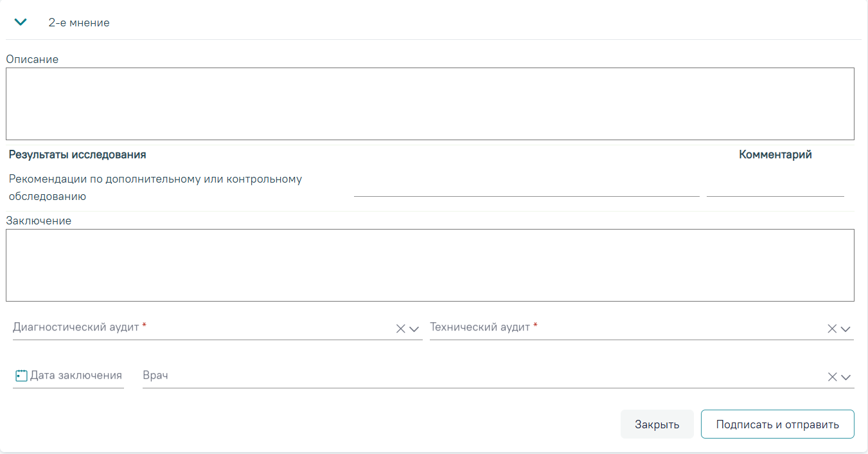Clear the Врач field with X icon
Viewport: 868px width, 454px height.
click(x=832, y=377)
